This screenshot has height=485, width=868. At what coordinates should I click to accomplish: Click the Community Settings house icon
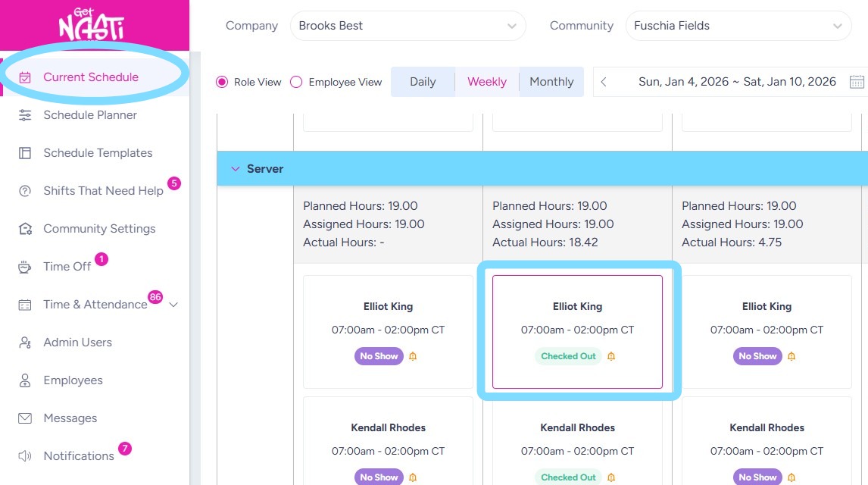click(25, 229)
